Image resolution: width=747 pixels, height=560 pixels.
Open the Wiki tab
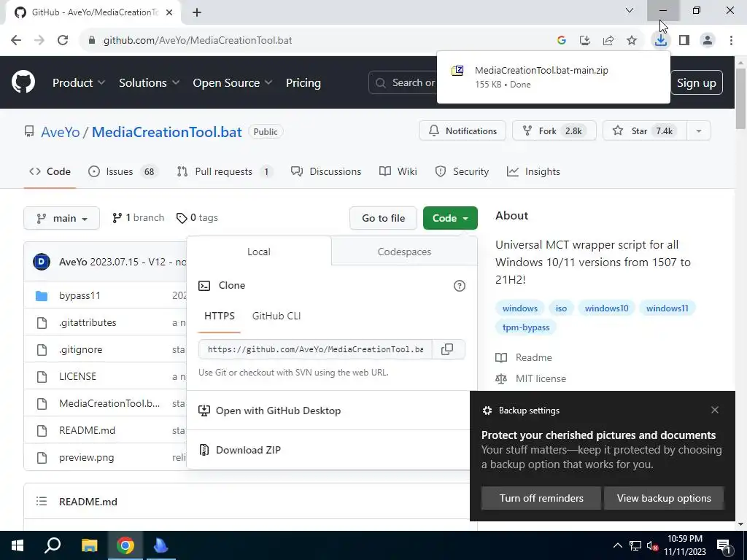tap(398, 171)
